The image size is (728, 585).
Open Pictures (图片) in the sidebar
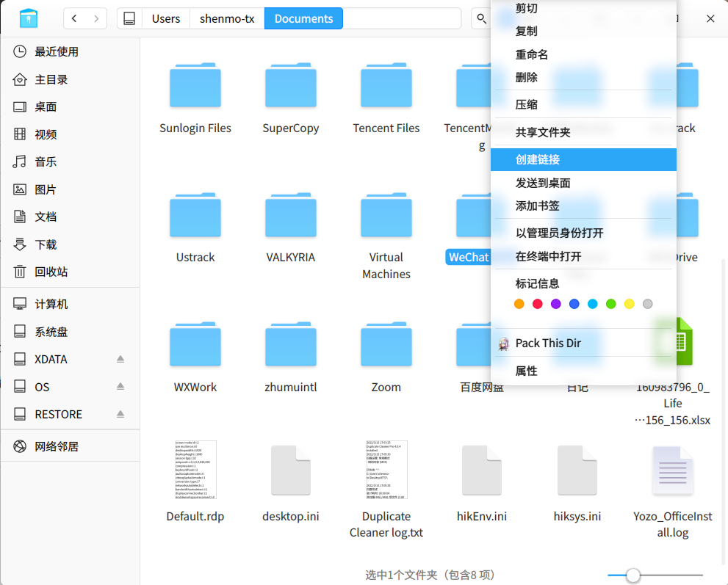[70, 189]
